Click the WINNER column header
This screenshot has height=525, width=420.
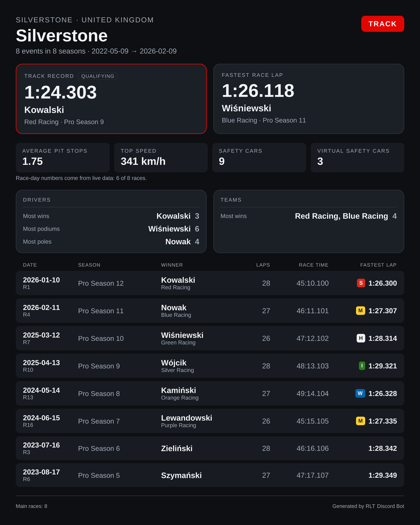tap(172, 265)
